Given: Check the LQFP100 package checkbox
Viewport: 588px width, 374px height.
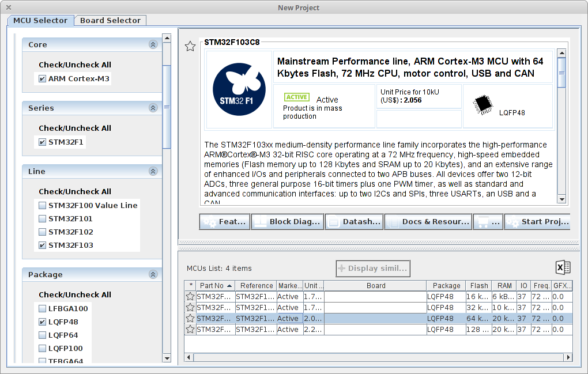Looking at the screenshot, I should pyautogui.click(x=43, y=348).
